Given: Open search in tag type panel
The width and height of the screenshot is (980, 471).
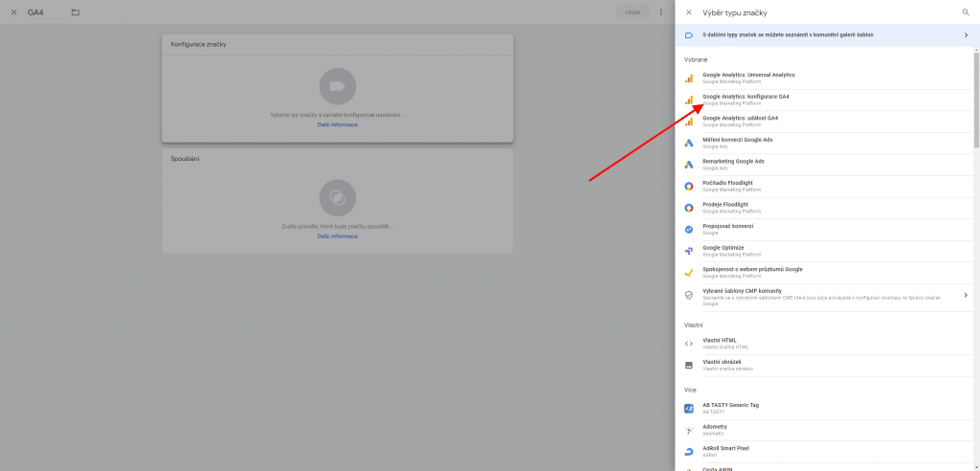Looking at the screenshot, I should 966,12.
